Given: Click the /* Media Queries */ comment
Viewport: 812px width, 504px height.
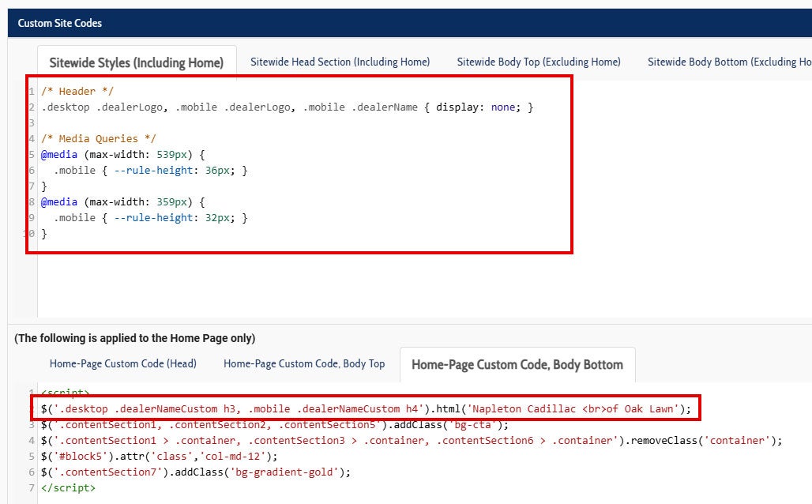Looking at the screenshot, I should point(97,138).
